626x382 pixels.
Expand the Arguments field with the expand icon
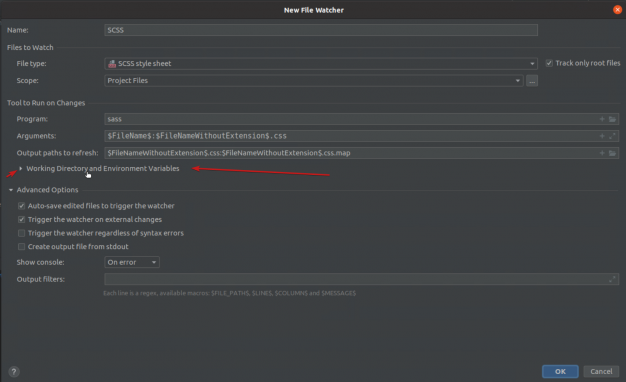(612, 136)
